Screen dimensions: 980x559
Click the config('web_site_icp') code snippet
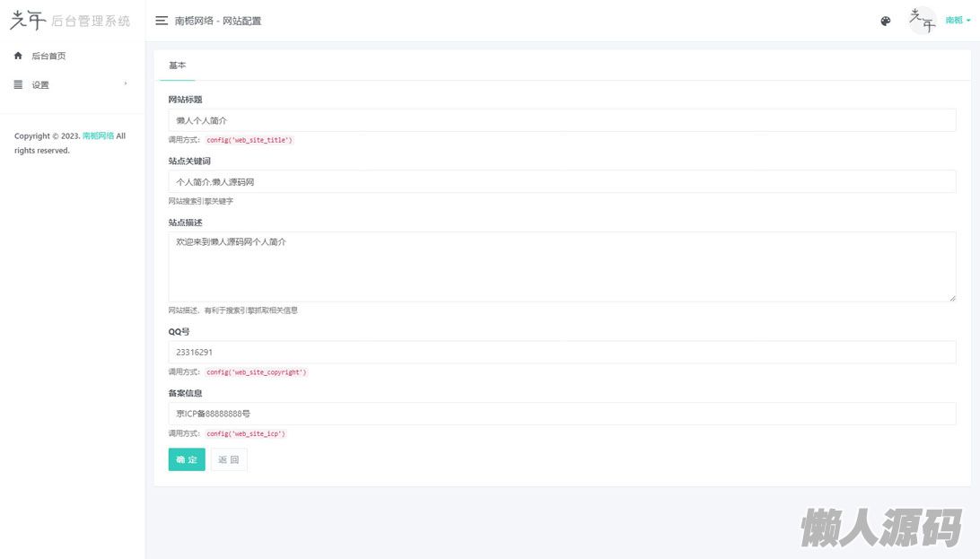click(246, 433)
